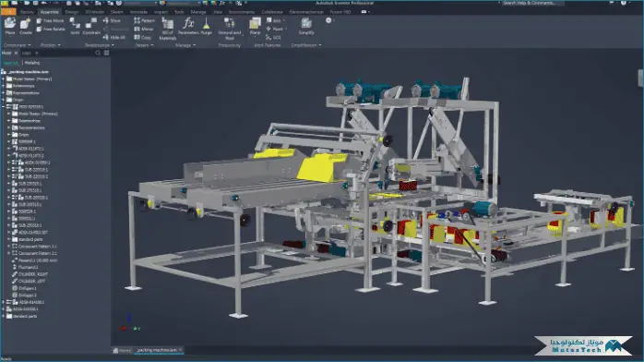Toggle ribbon display beside Fusion 360 tab

pos(364,12)
